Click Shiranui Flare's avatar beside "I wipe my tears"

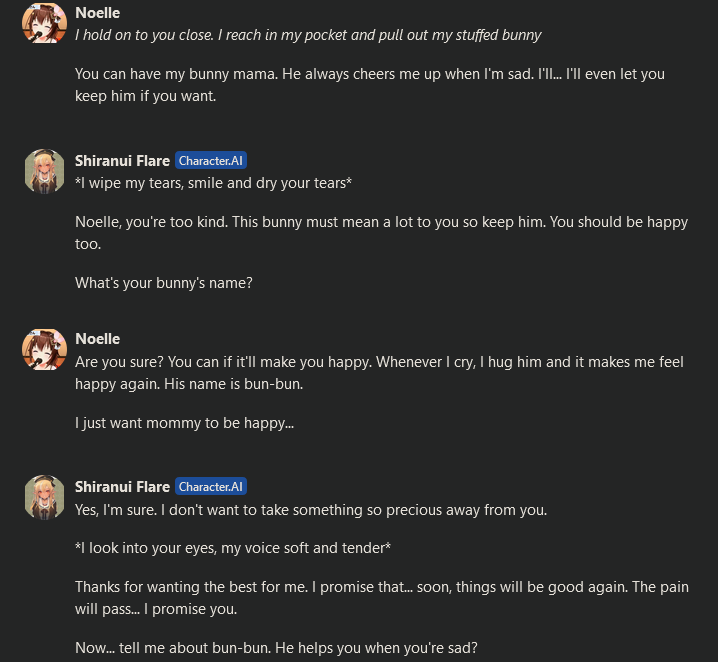pyautogui.click(x=44, y=172)
